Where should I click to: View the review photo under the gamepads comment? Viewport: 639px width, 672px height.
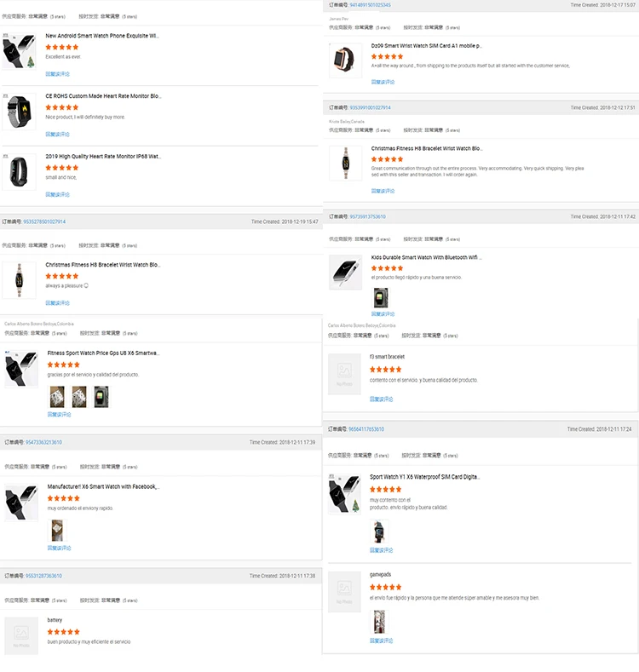point(379,623)
